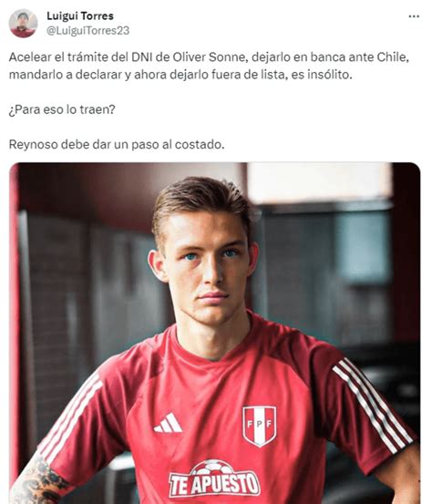Open the three-dot more options menu

414,16
